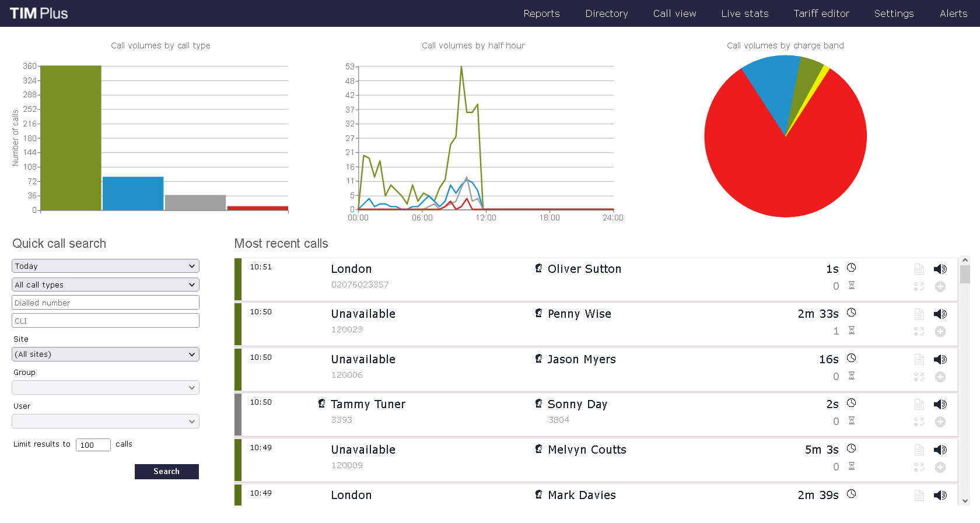Expand the All call types dropdown

click(106, 285)
